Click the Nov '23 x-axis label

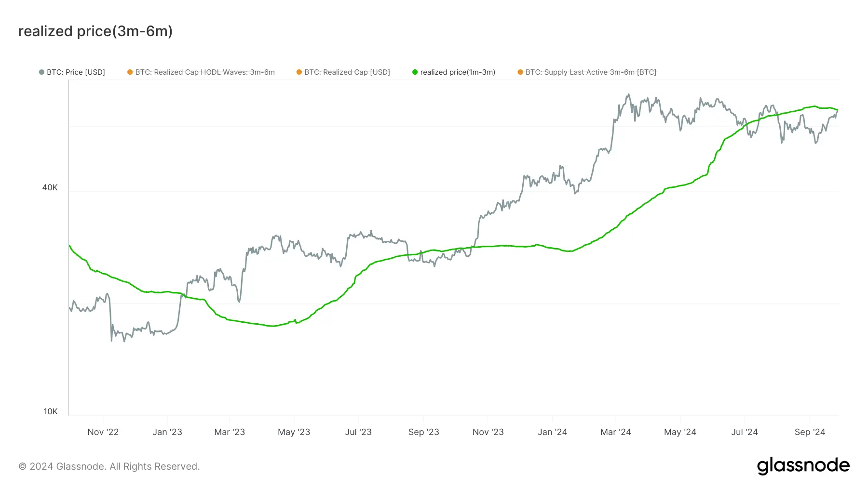point(488,432)
